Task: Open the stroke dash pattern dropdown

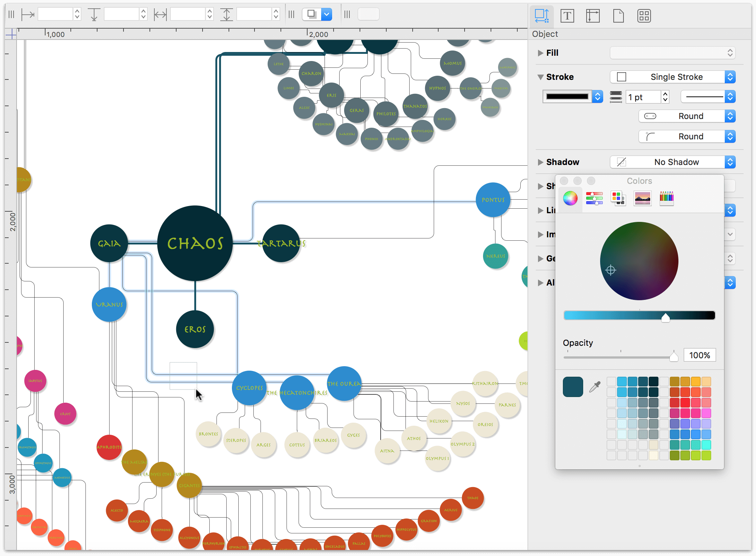Action: [708, 97]
